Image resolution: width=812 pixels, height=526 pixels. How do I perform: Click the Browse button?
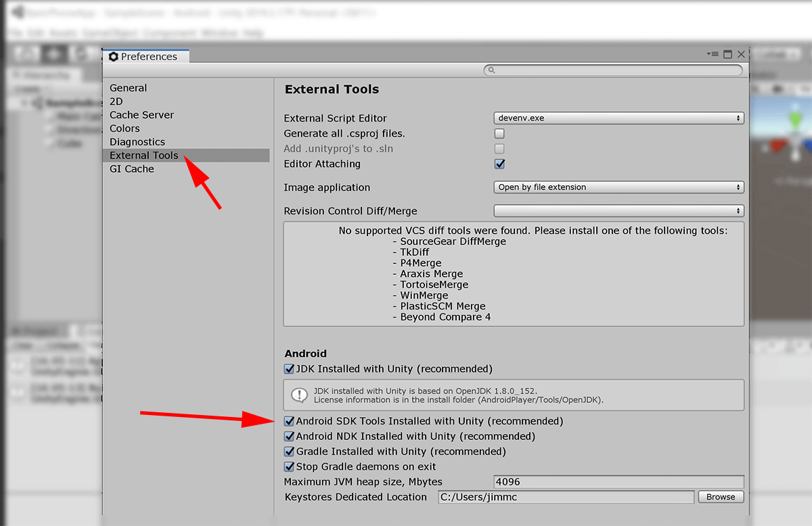point(721,497)
